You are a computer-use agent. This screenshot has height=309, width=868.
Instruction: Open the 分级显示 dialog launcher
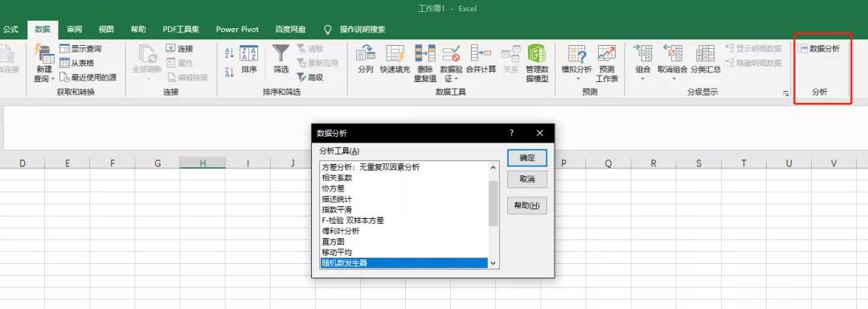786,93
